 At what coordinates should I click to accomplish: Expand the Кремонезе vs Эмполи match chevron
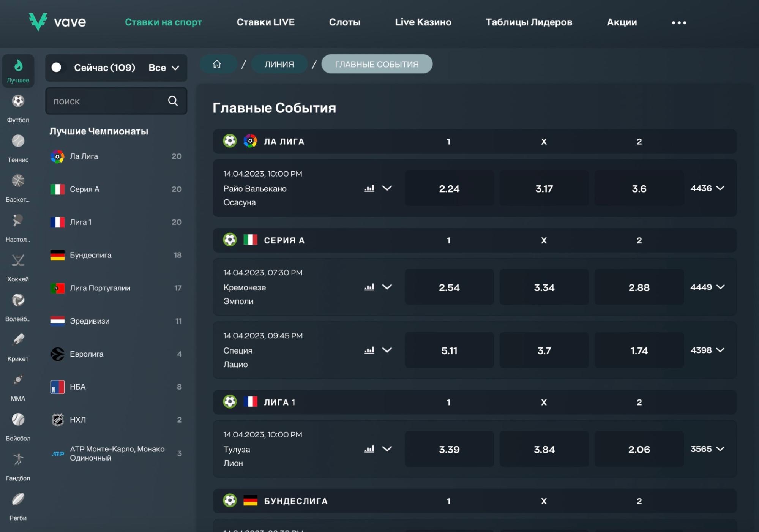pyautogui.click(x=387, y=287)
